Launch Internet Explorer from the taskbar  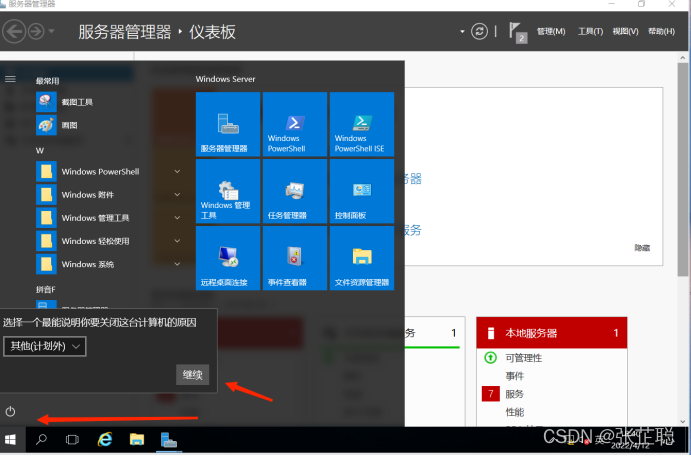tap(105, 439)
